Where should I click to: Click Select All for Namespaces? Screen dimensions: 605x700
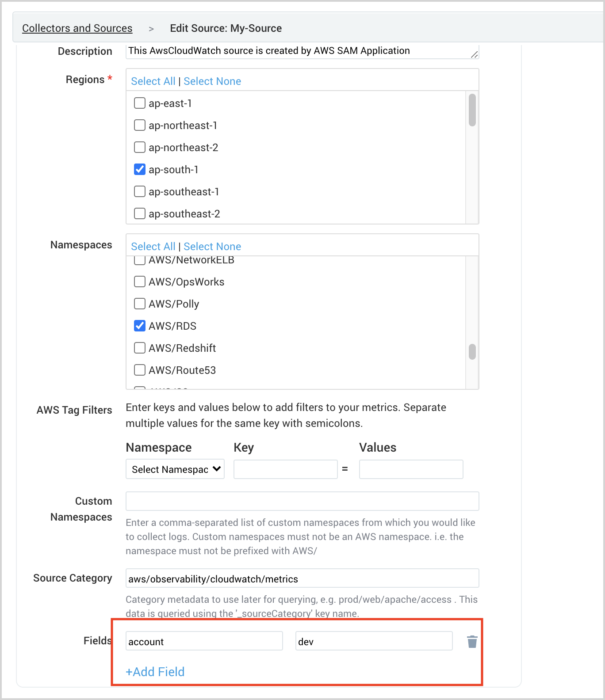coord(153,247)
